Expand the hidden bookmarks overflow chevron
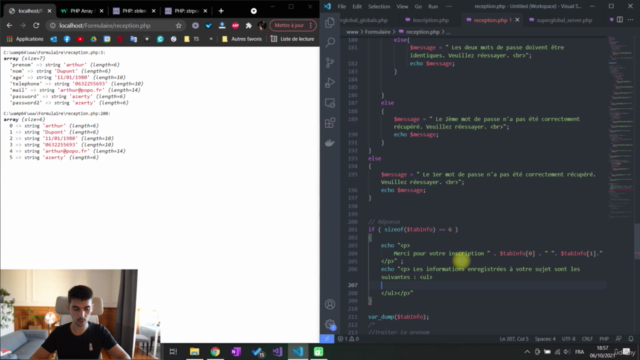The height and width of the screenshot is (360, 640). click(211, 39)
